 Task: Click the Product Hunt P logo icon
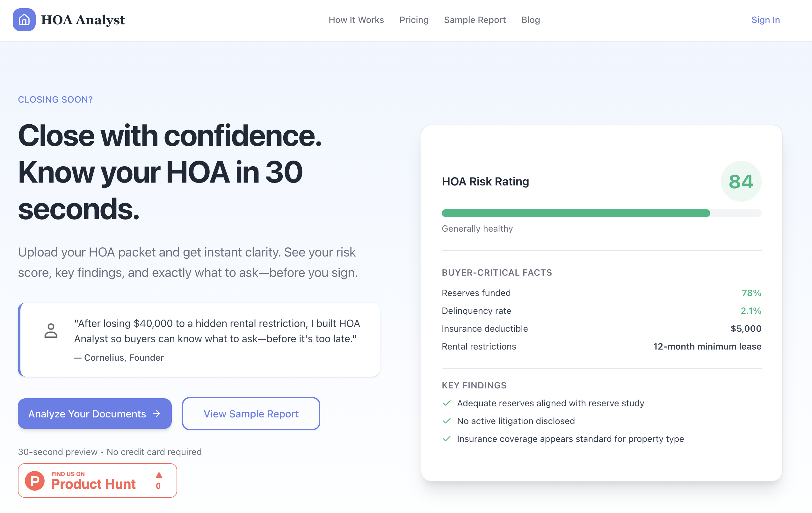(35, 480)
